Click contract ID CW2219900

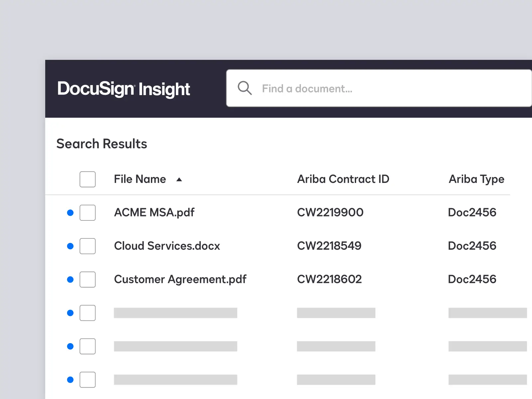[x=330, y=212]
